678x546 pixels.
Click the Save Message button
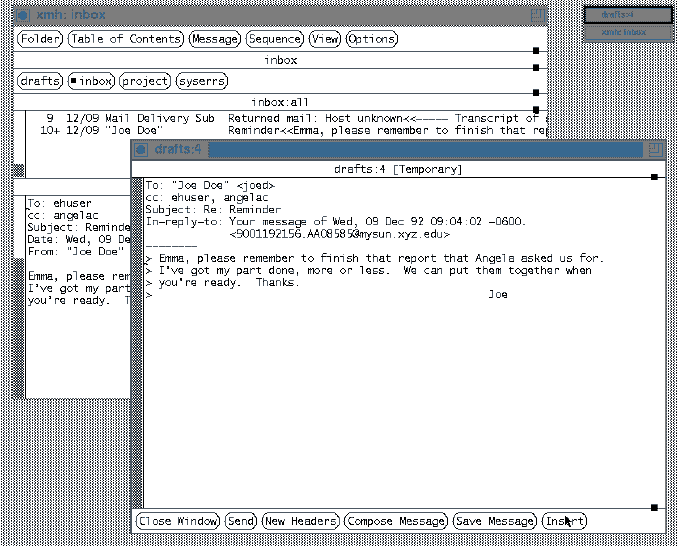coord(495,521)
